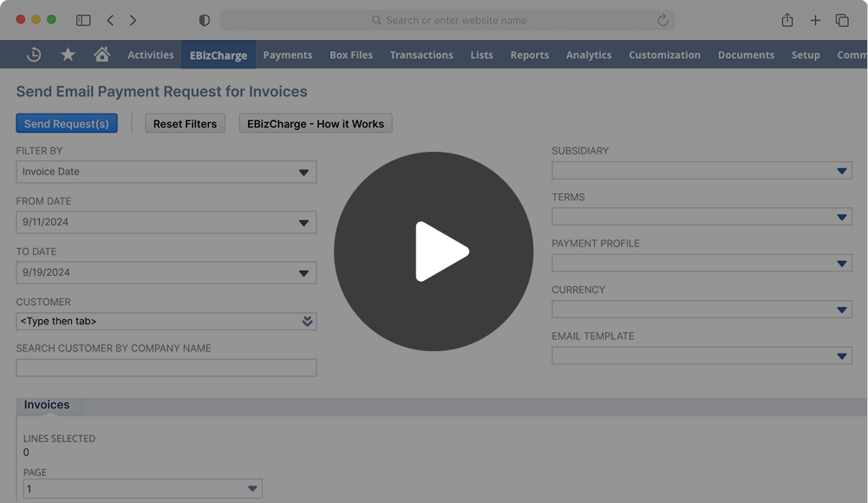Navigate back with the left arrow icon

pyautogui.click(x=110, y=19)
